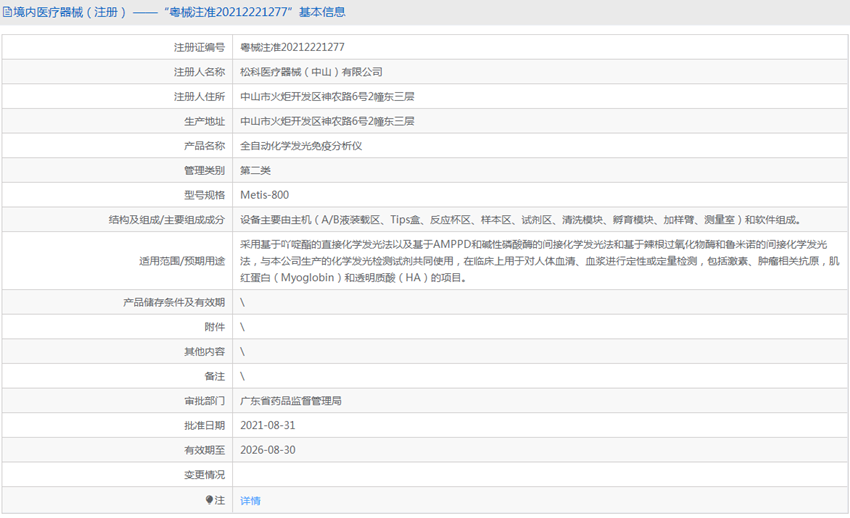Click approving department 广东省药品监督管理局
The height and width of the screenshot is (518, 850).
click(291, 401)
